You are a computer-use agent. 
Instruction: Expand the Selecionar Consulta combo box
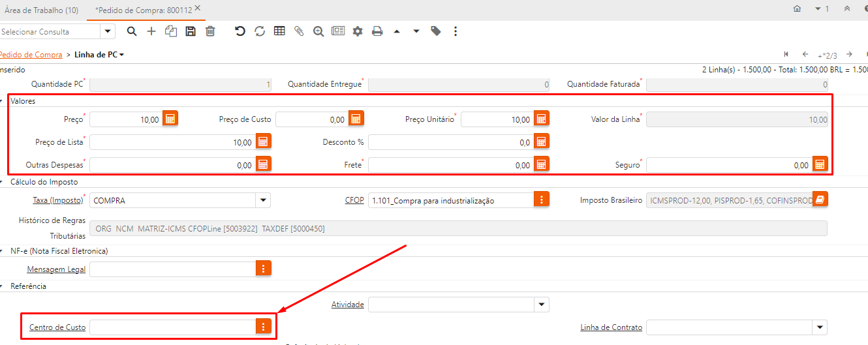(108, 31)
